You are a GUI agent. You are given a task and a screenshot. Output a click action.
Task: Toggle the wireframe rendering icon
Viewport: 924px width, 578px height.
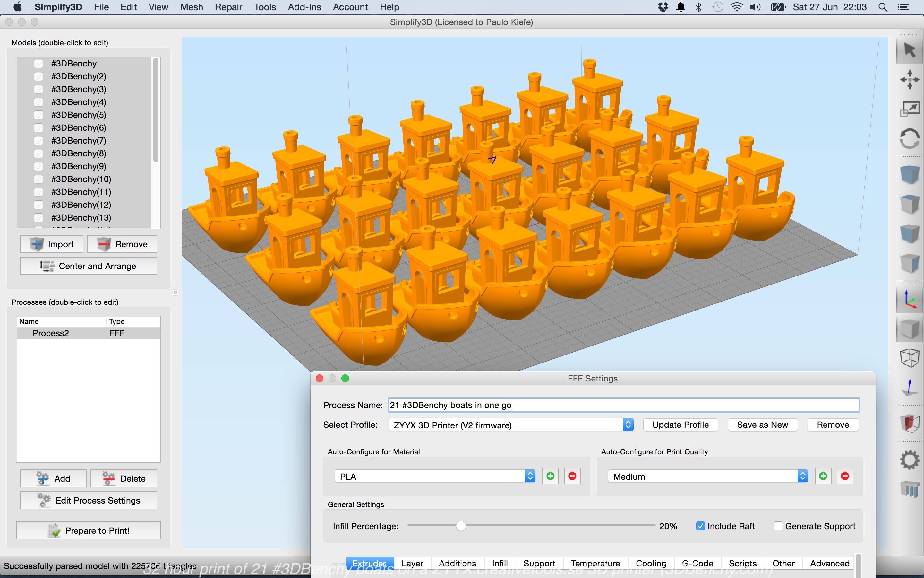click(910, 359)
